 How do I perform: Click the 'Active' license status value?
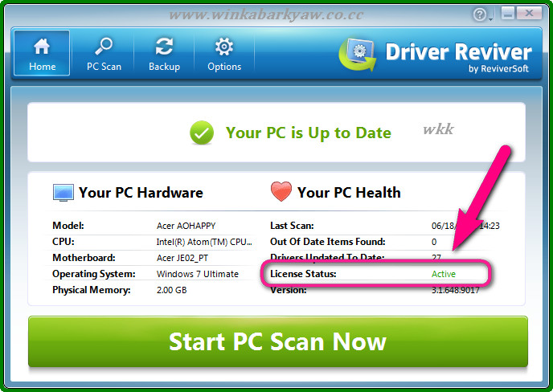(x=444, y=274)
